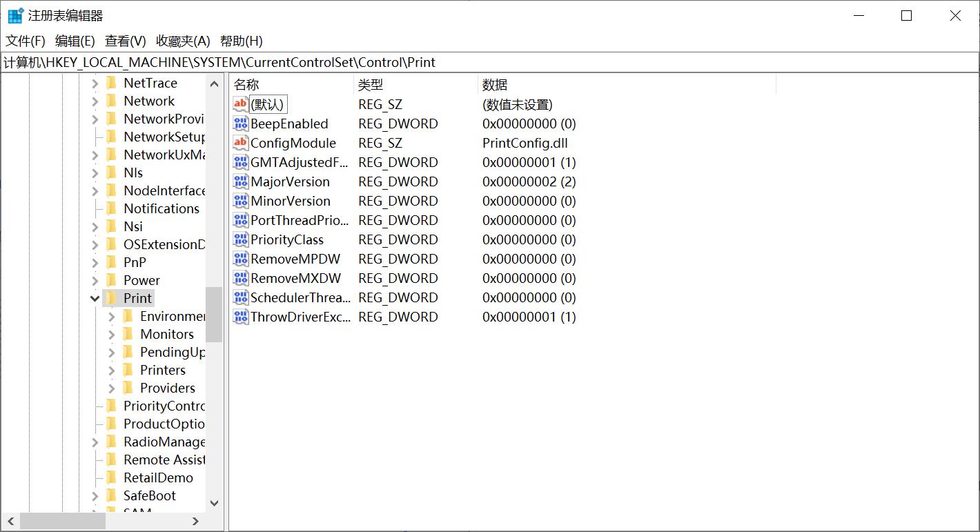The image size is (980, 532).
Task: Expand the SafeBoot registry key
Action: (95, 495)
